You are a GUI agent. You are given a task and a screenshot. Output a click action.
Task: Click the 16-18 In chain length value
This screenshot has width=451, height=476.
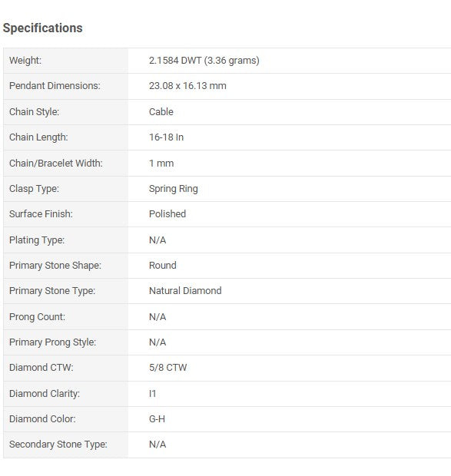pyautogui.click(x=167, y=137)
